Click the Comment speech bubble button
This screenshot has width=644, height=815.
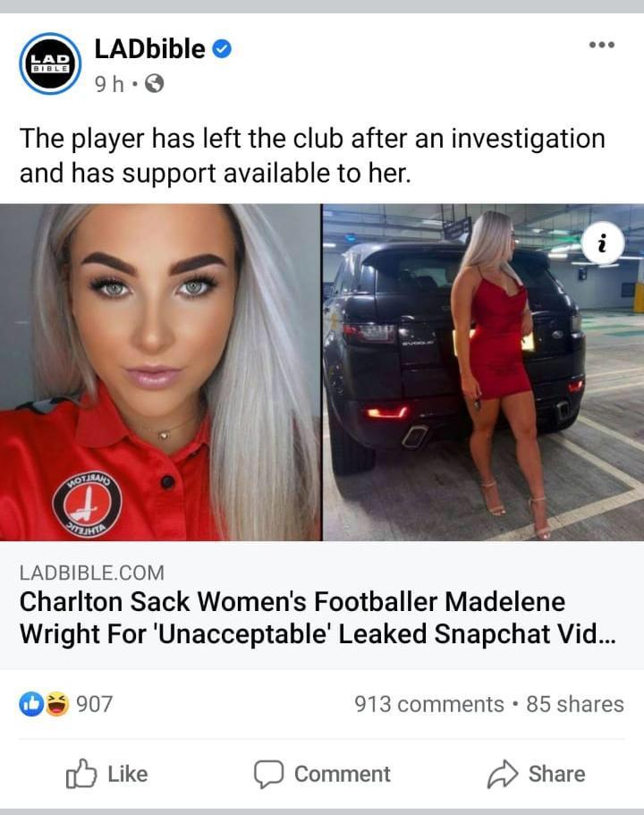point(322,775)
